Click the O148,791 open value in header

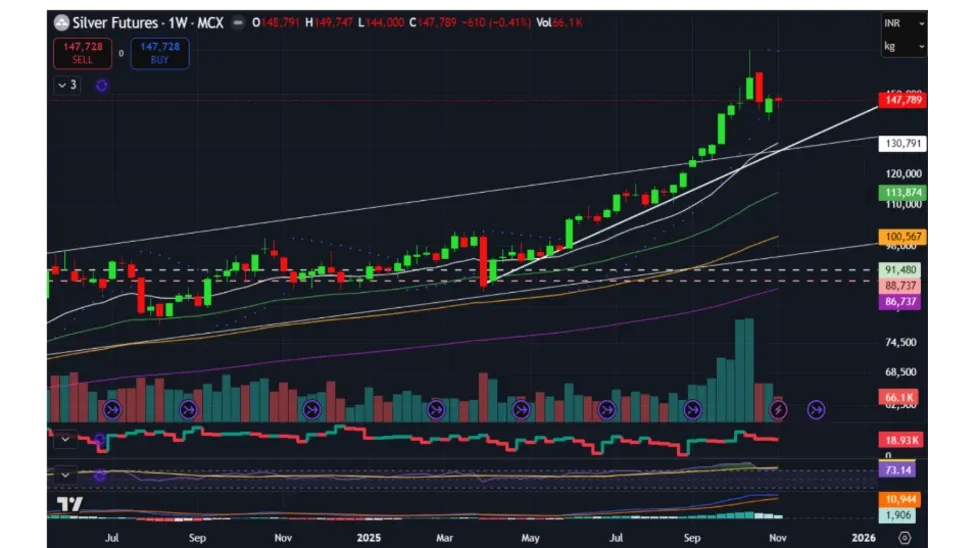[x=276, y=23]
